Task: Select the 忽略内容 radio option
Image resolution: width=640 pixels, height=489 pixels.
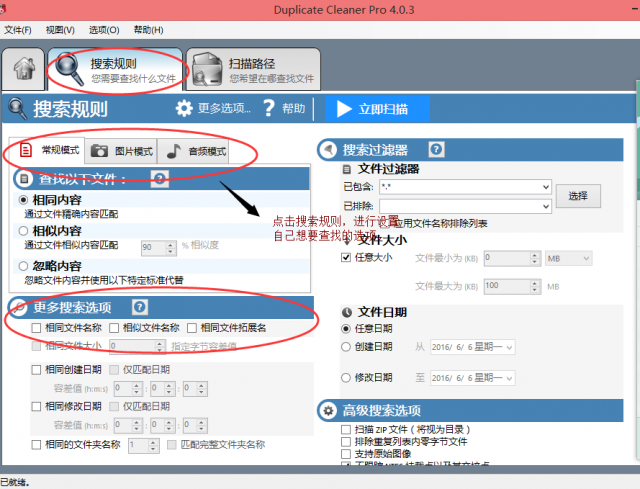Action: coord(23,266)
